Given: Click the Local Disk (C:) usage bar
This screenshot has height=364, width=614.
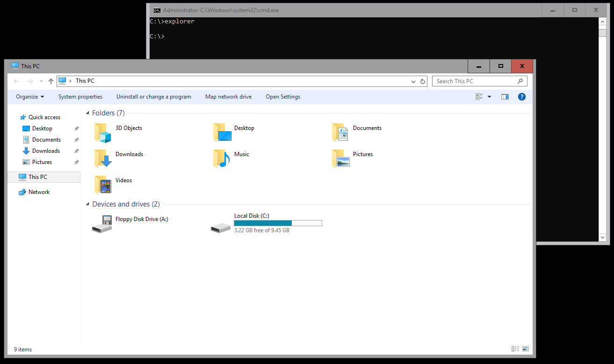Looking at the screenshot, I should click(x=278, y=223).
